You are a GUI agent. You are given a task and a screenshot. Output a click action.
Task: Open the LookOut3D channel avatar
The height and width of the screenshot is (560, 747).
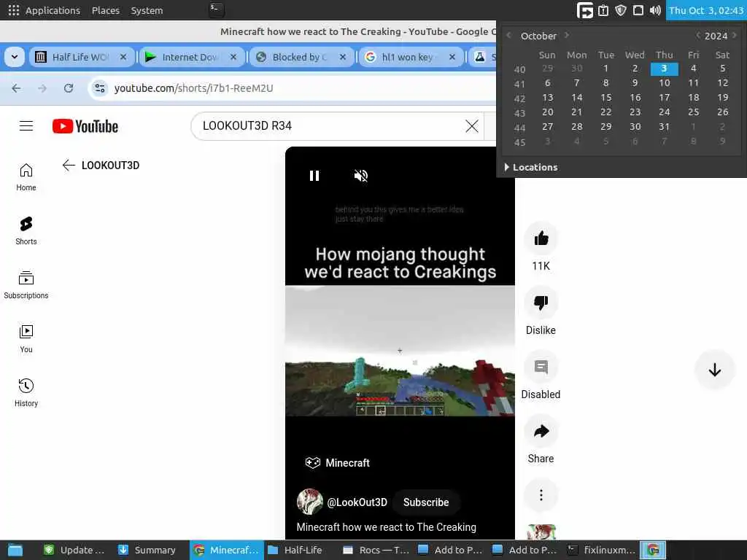click(309, 502)
